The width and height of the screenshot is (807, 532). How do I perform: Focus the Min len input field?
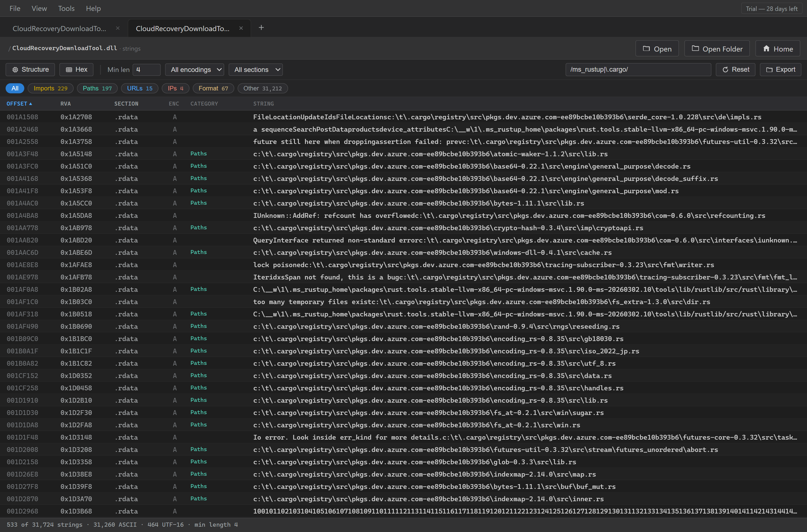pyautogui.click(x=146, y=69)
